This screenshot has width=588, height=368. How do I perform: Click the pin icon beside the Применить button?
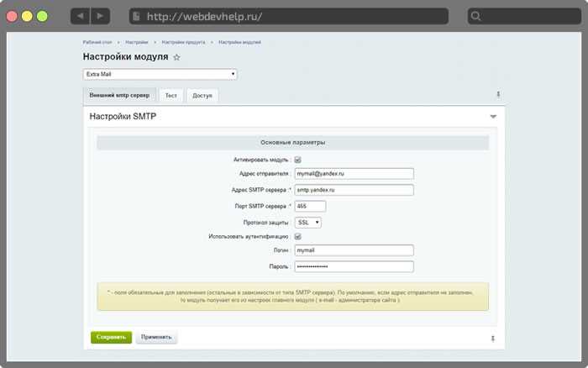click(493, 339)
